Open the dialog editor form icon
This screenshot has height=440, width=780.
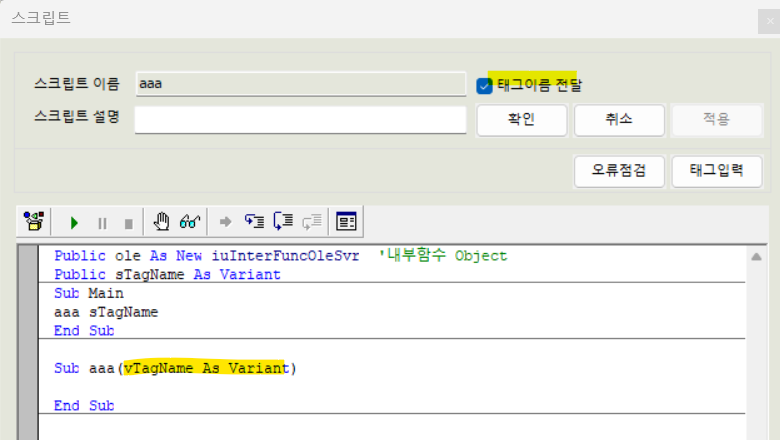[x=346, y=222]
